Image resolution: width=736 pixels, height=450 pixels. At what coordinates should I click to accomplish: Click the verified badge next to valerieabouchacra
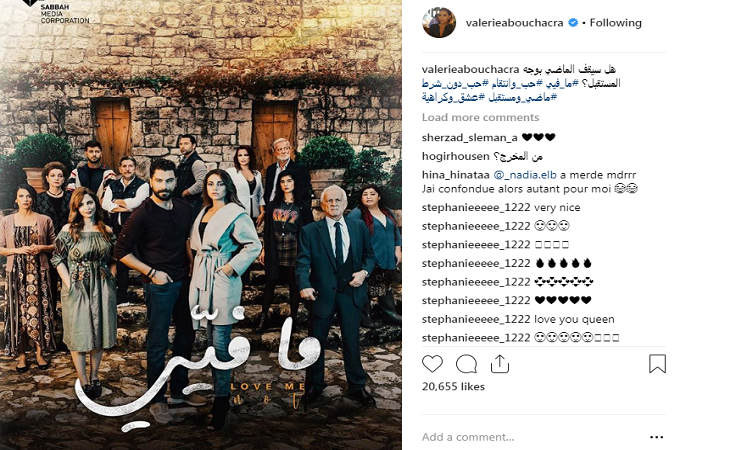tap(573, 23)
